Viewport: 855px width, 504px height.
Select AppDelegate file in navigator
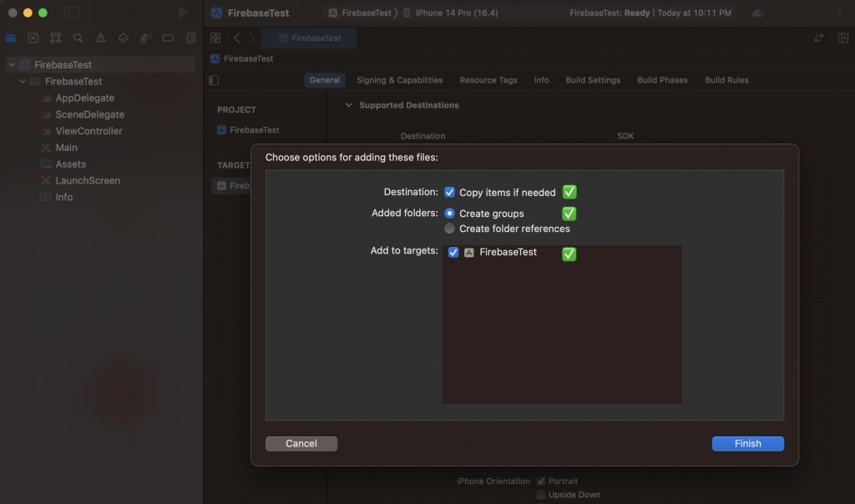(85, 98)
